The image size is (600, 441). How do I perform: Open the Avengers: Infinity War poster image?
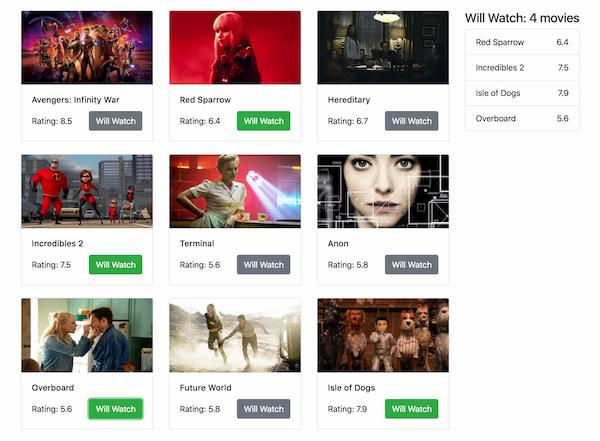(87, 47)
